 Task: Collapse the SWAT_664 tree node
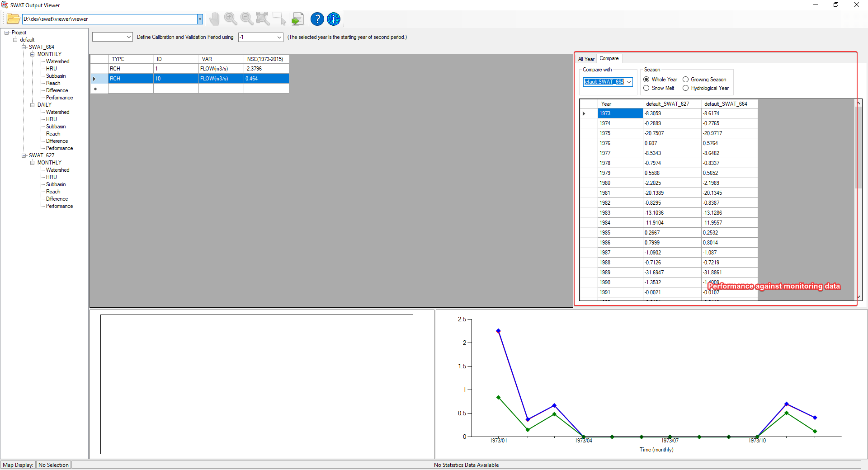point(24,47)
